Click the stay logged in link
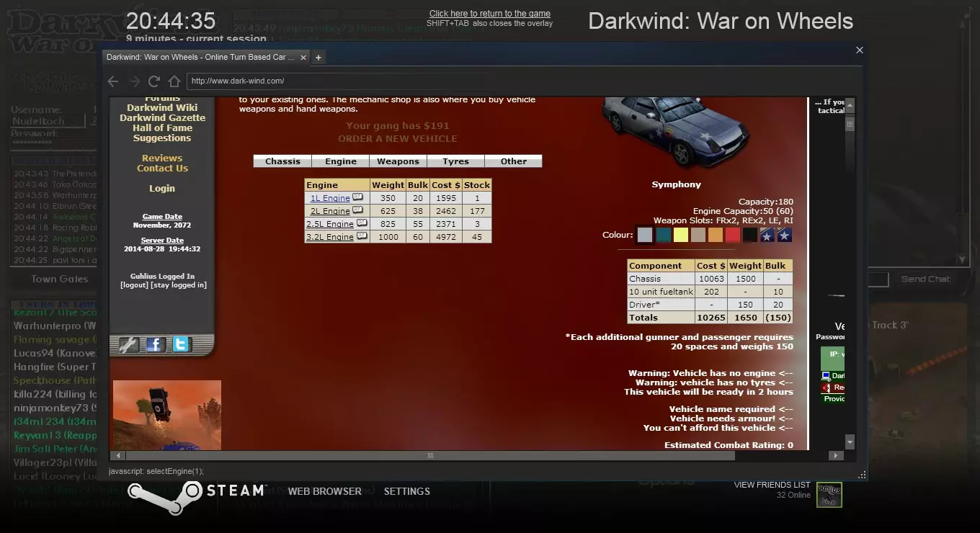Screen dimensions: 980x533 [x=179, y=285]
